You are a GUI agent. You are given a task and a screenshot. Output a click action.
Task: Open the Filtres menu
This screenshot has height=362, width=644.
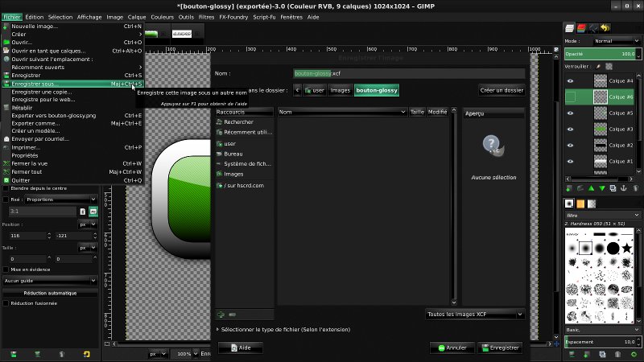pos(206,17)
